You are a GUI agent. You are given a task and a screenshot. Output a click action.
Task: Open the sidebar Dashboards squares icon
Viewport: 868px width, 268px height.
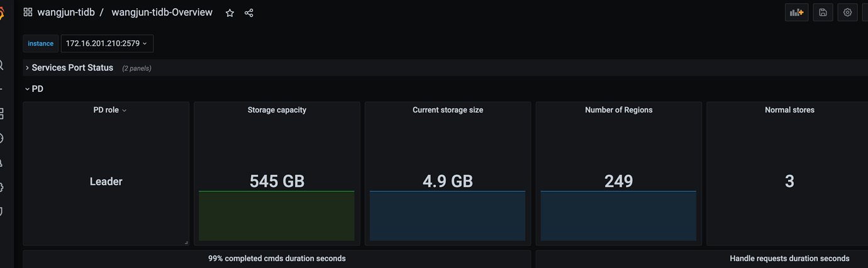pos(2,114)
